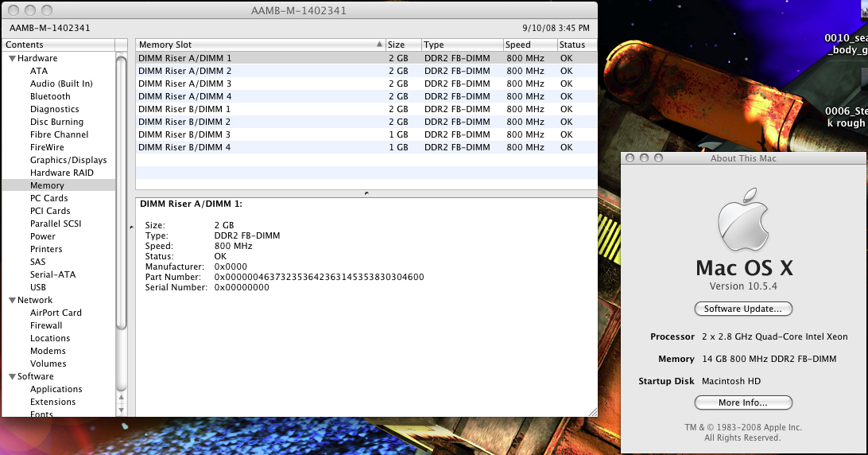Select Hardware RAID entry
The width and height of the screenshot is (868, 455).
point(62,173)
